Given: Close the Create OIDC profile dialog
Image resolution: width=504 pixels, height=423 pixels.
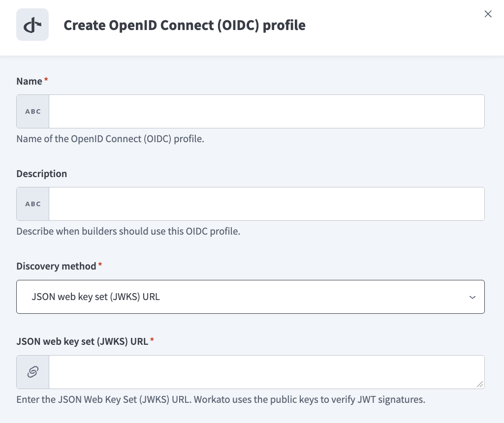Looking at the screenshot, I should 488,14.
